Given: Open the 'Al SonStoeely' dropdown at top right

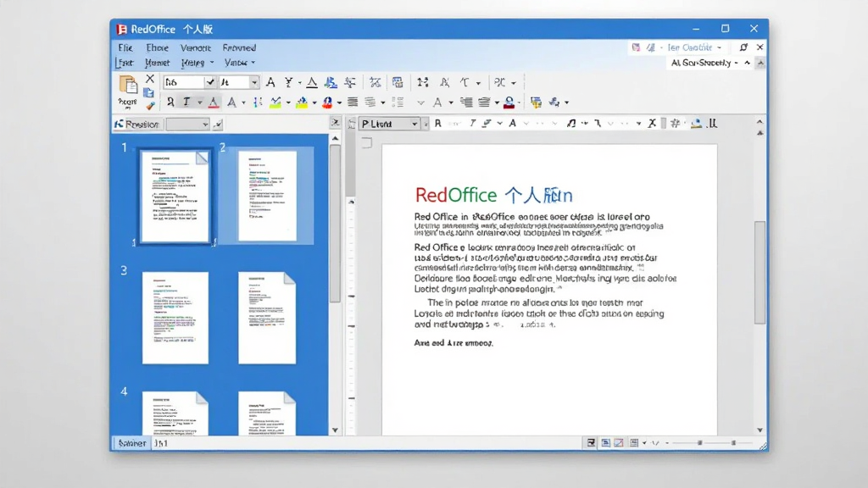Looking at the screenshot, I should pyautogui.click(x=704, y=63).
